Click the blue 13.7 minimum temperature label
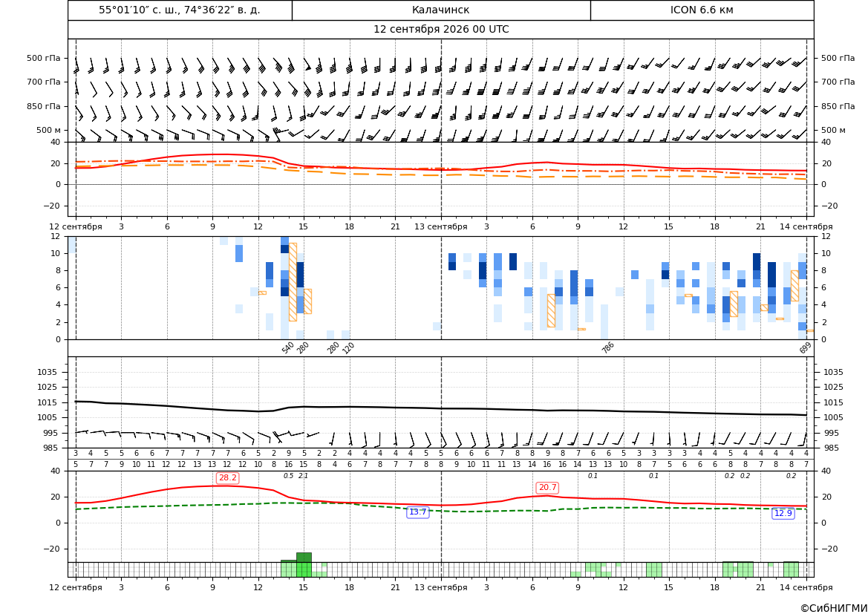The image size is (868, 614). click(x=417, y=512)
